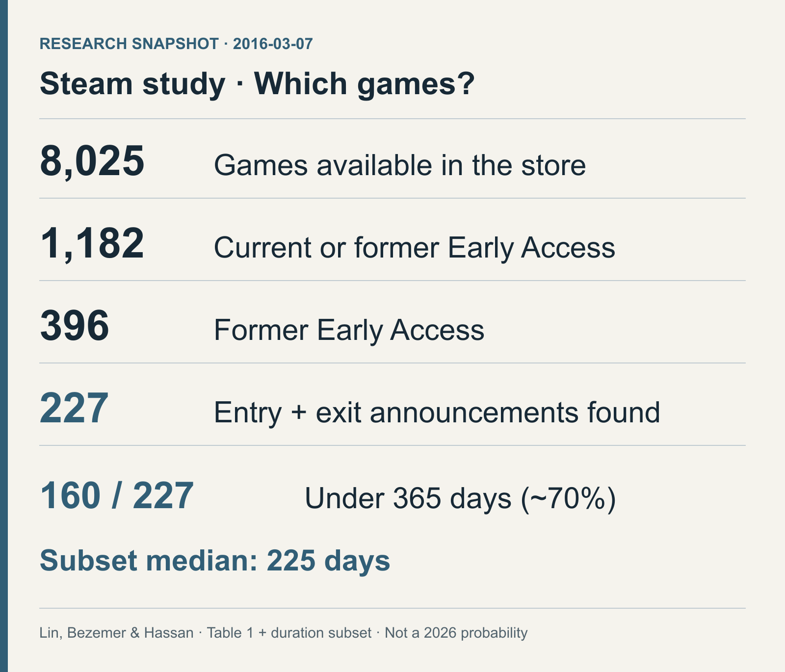This screenshot has width=785, height=672.
Task: Click the 'RESEARCH SNAPSHOT · 2016-03-07' header label
Action: (176, 44)
